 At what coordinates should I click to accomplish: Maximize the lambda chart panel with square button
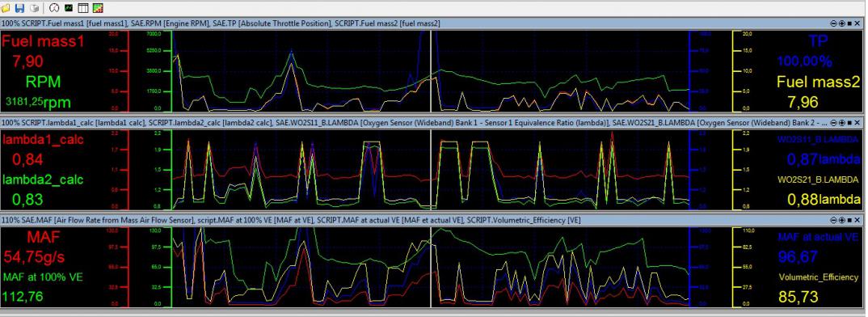point(849,122)
